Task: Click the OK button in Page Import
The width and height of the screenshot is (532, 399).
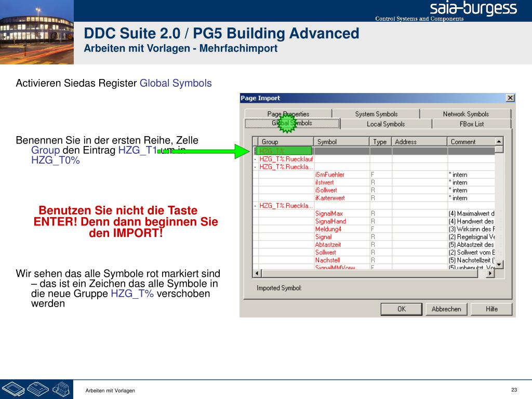Action: coord(402,309)
